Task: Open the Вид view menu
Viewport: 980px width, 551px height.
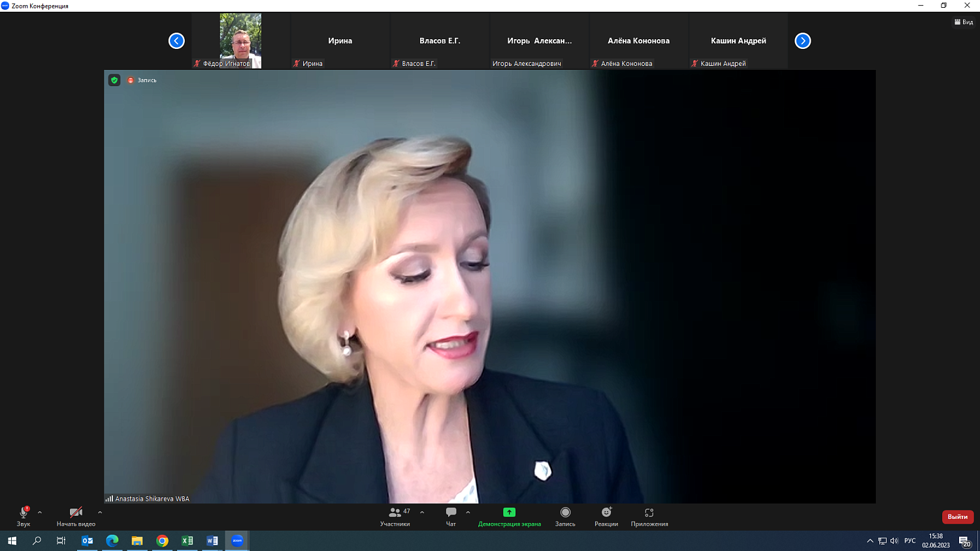Action: click(x=964, y=22)
